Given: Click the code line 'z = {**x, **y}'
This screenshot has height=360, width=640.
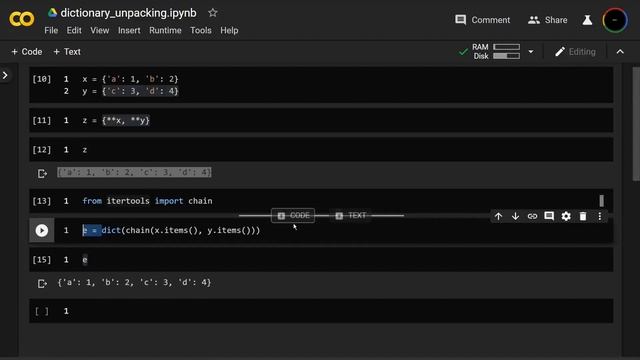Looking at the screenshot, I should 116,120.
